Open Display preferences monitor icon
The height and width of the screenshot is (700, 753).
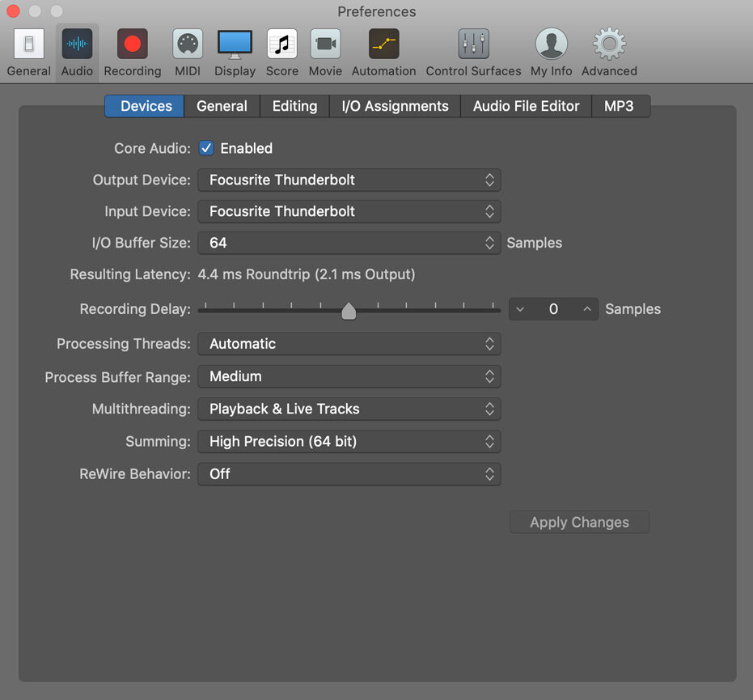click(x=235, y=44)
